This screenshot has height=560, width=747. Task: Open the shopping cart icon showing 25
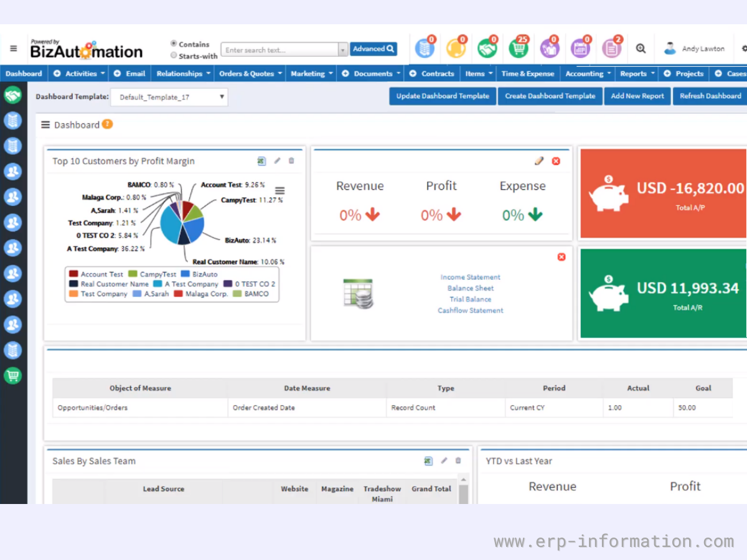[x=518, y=48]
